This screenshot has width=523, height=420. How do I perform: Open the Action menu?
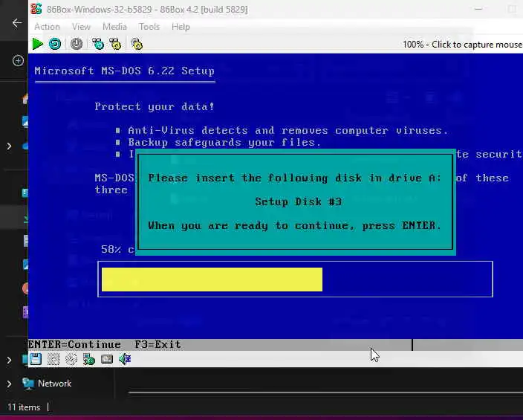[47, 27]
